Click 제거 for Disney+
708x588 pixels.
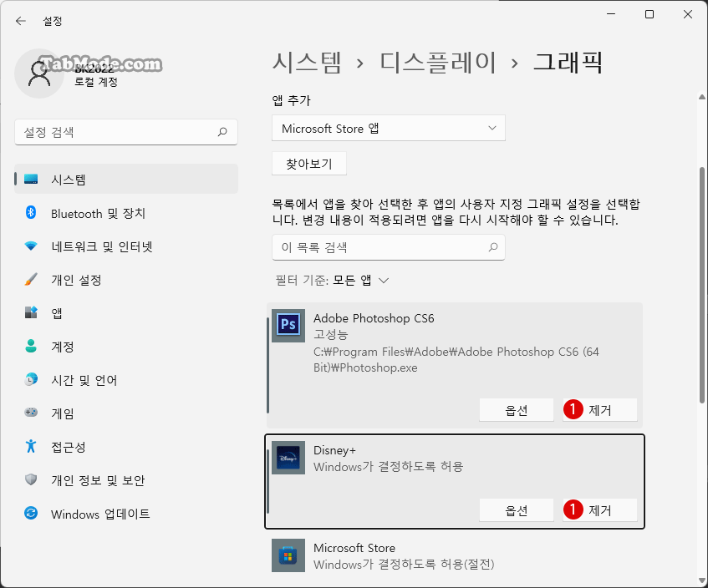(x=599, y=510)
